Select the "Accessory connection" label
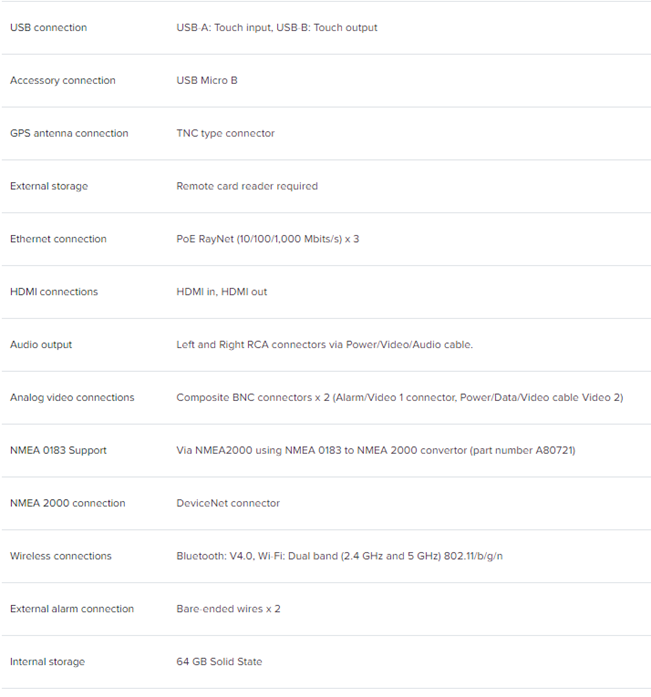Screen dimensions: 651x697 coord(63,81)
